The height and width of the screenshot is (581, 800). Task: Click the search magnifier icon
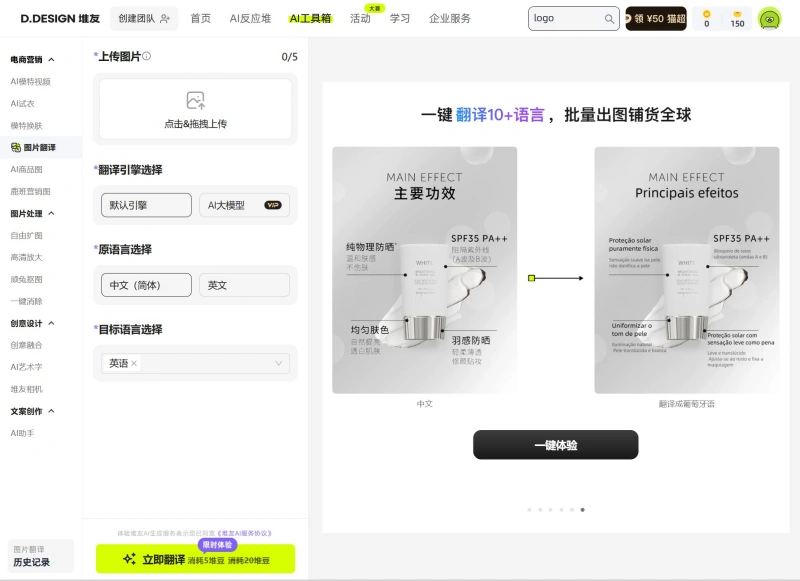tap(608, 18)
